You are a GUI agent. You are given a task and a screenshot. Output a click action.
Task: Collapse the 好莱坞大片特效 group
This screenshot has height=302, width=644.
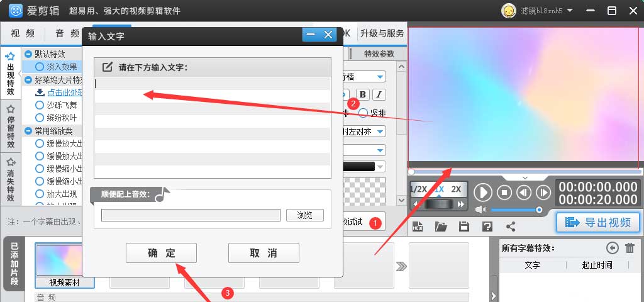(28, 80)
